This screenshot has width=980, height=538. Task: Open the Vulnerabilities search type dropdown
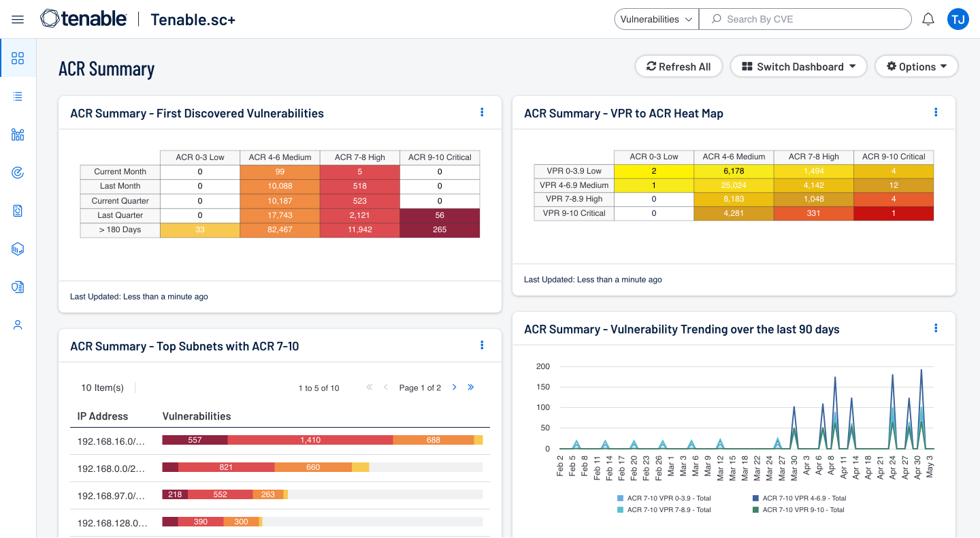click(656, 20)
